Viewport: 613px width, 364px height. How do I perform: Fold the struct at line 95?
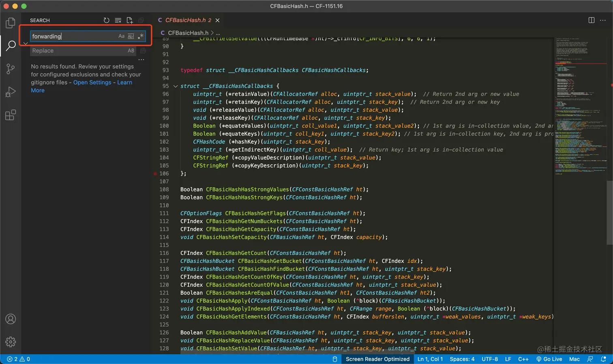click(x=176, y=86)
